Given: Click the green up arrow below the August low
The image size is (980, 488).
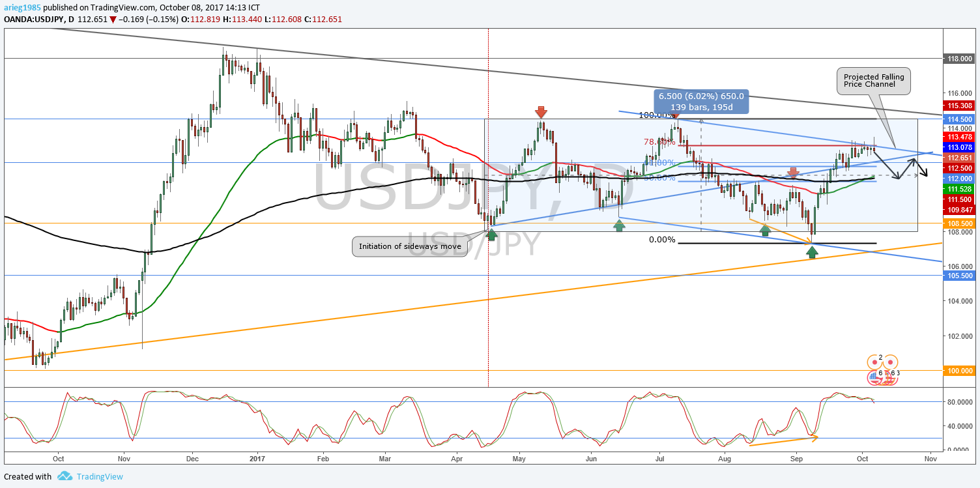Looking at the screenshot, I should 765,229.
